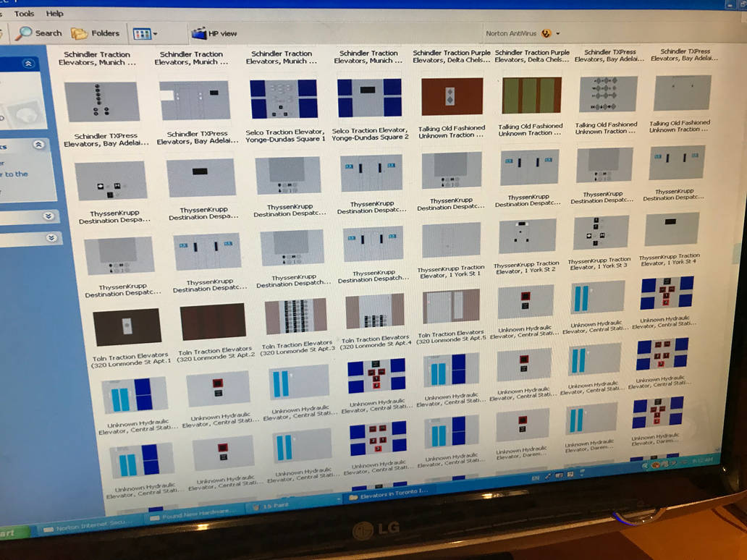This screenshot has width=747, height=560.
Task: Select Toln Traction Elevators Lonmonde St Apt.5
Action: pos(451,306)
